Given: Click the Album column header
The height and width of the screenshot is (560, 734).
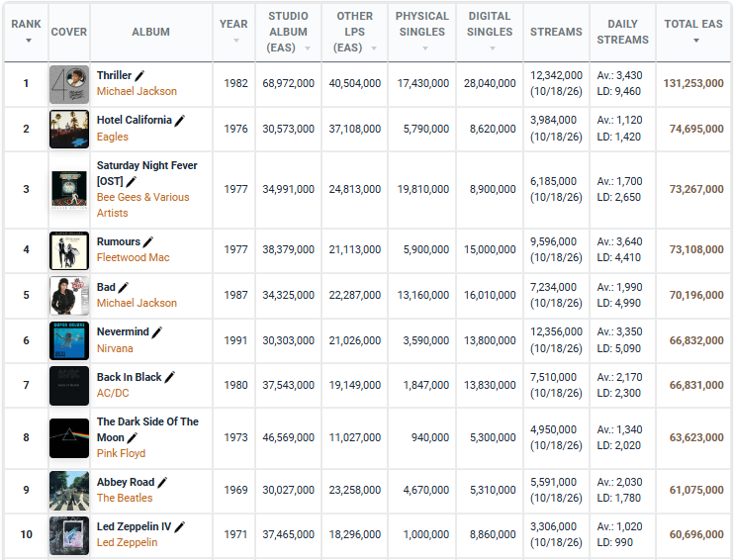Looking at the screenshot, I should 150,32.
